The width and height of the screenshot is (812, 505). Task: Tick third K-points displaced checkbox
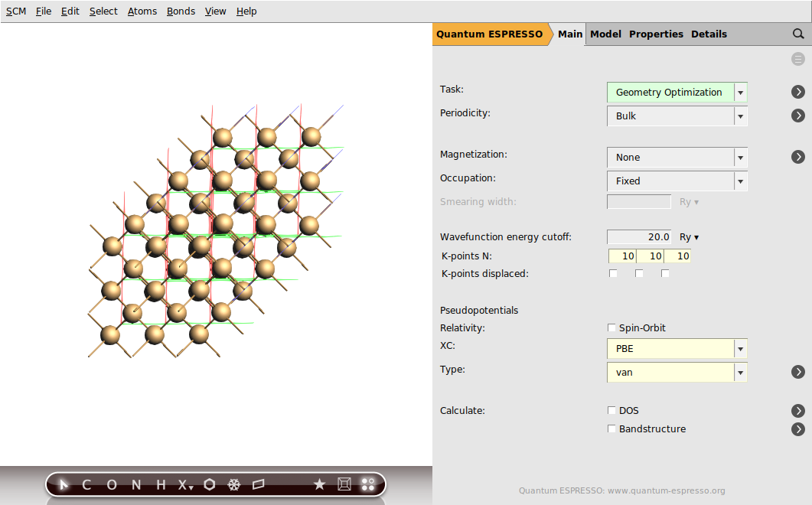pyautogui.click(x=665, y=273)
